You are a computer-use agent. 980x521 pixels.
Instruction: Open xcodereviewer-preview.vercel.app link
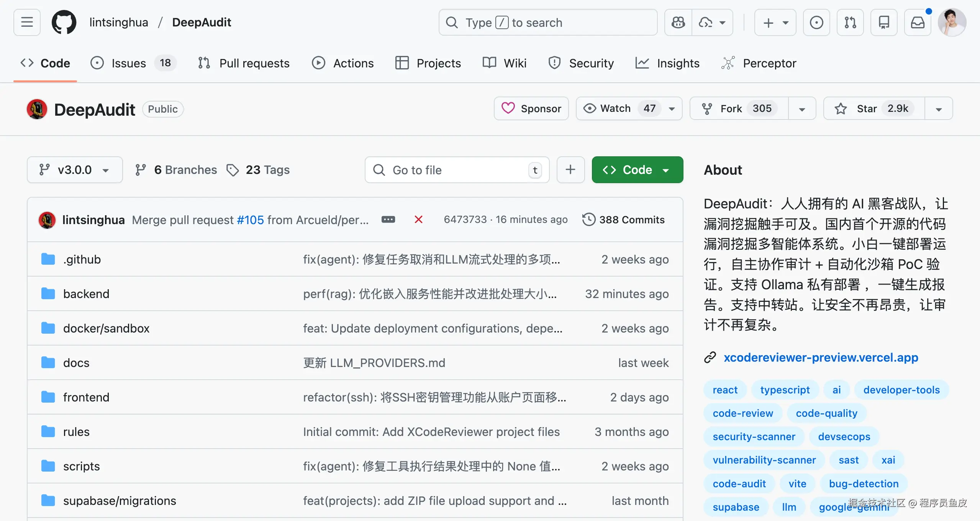point(821,357)
